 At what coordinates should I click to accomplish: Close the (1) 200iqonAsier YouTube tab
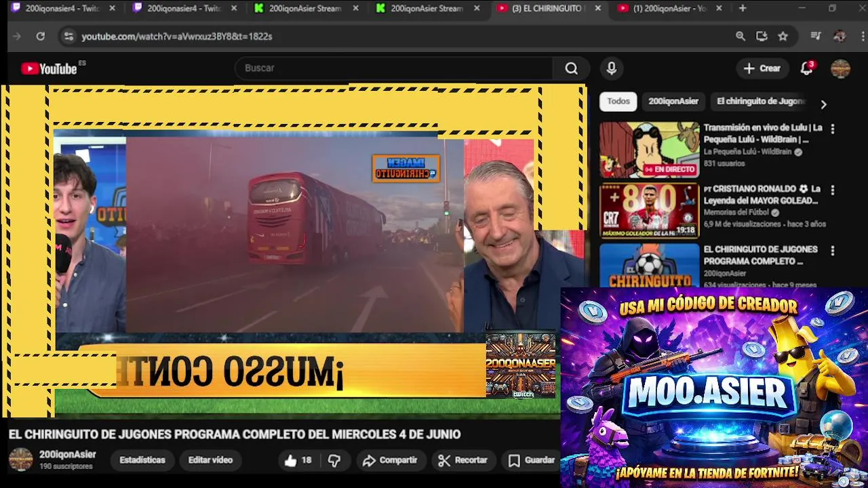pos(719,8)
